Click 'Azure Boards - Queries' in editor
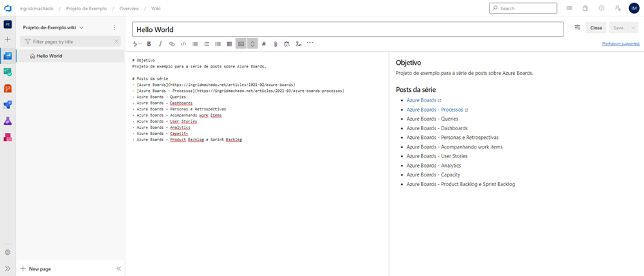 161,97
